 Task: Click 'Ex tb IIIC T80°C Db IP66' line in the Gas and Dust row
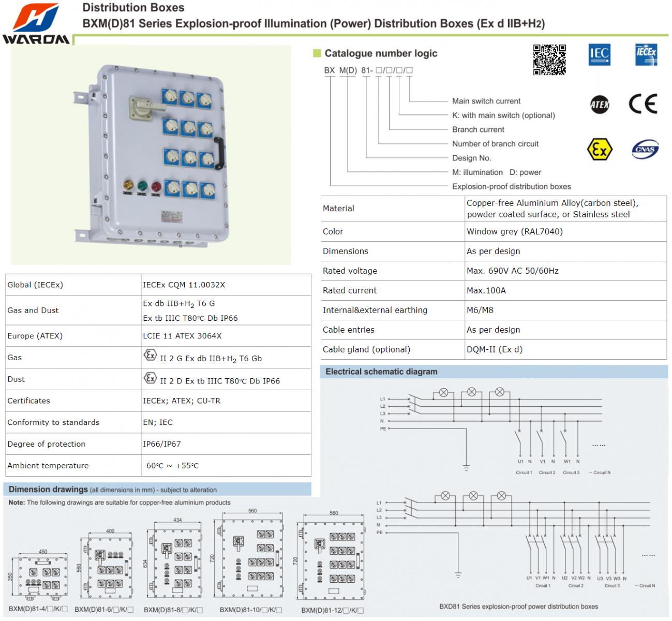pyautogui.click(x=190, y=318)
